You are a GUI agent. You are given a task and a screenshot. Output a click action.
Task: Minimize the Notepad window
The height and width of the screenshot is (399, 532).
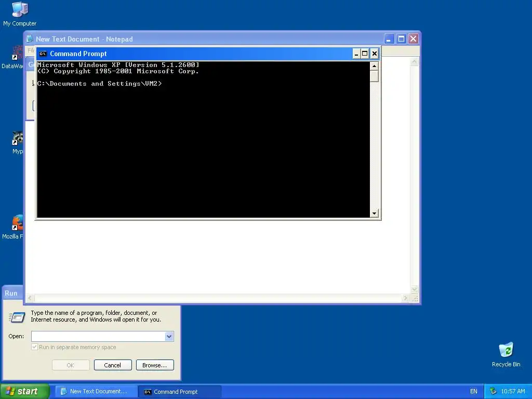tap(389, 38)
